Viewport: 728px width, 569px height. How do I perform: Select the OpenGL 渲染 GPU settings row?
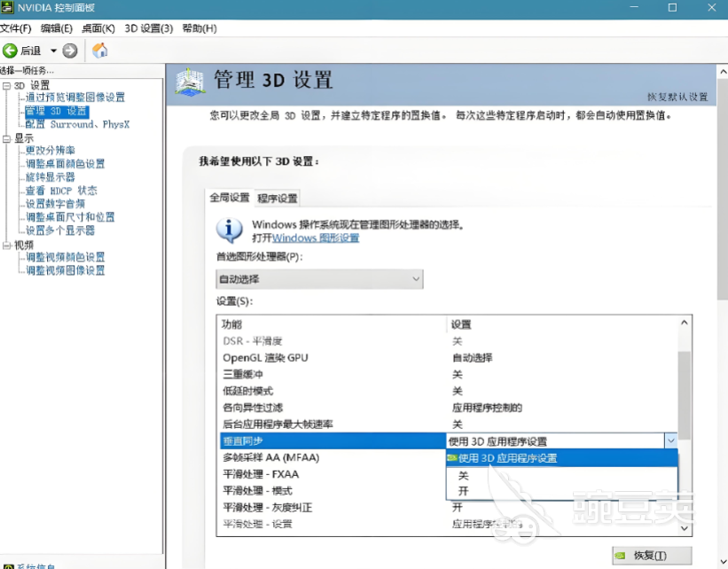[448, 358]
